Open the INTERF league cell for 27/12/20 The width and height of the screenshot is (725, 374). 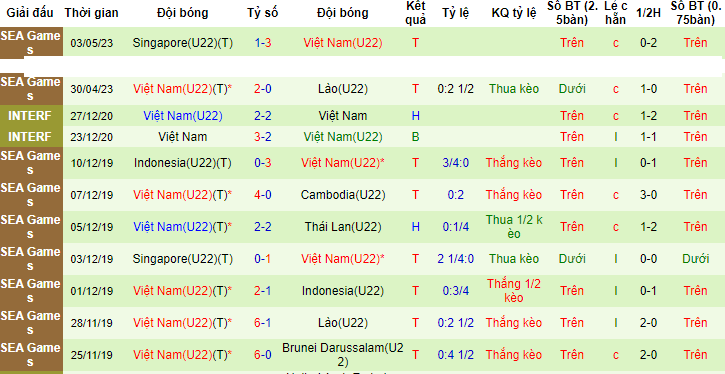31,116
